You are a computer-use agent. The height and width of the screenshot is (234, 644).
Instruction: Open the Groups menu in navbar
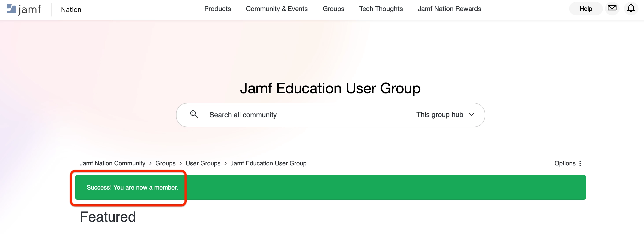pos(333,9)
